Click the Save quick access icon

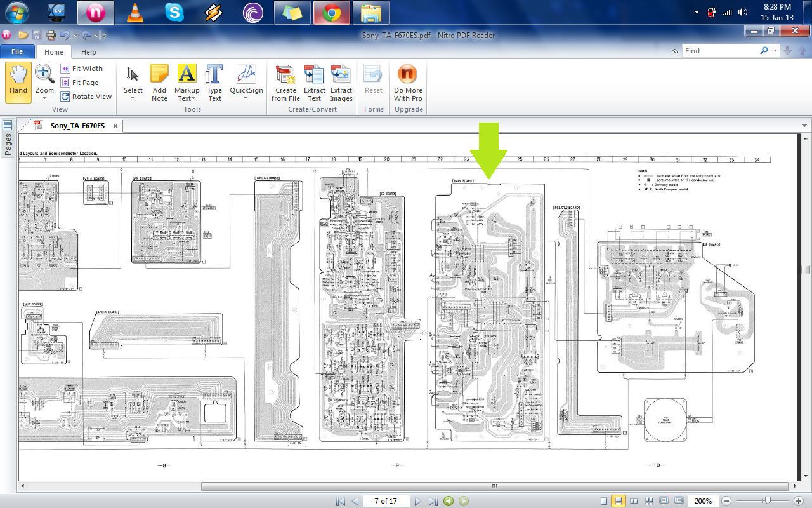(x=37, y=36)
